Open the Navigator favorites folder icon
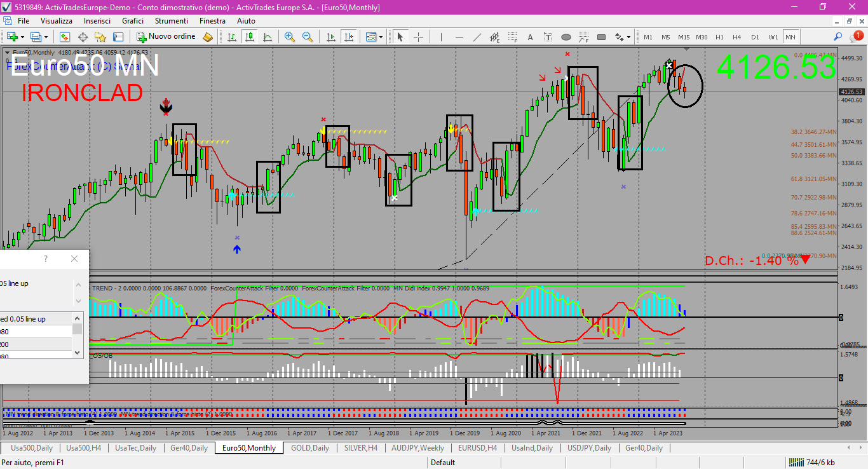The height and width of the screenshot is (469, 868). click(100, 37)
